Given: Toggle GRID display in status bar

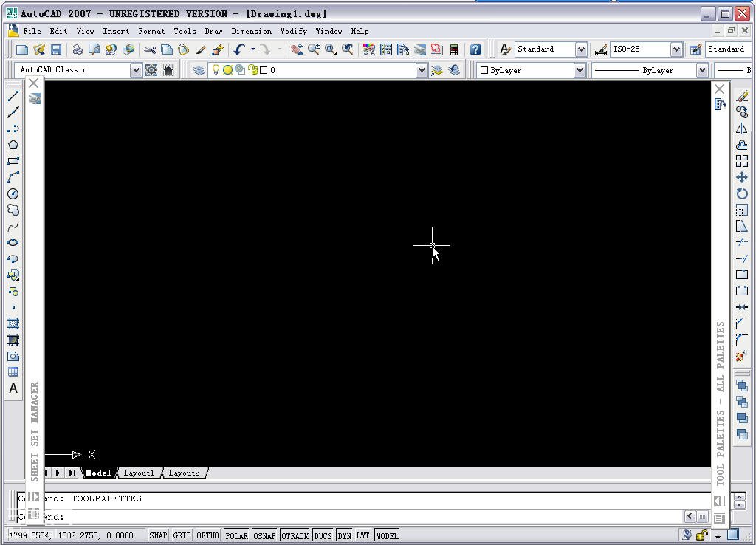Looking at the screenshot, I should tap(182, 536).
